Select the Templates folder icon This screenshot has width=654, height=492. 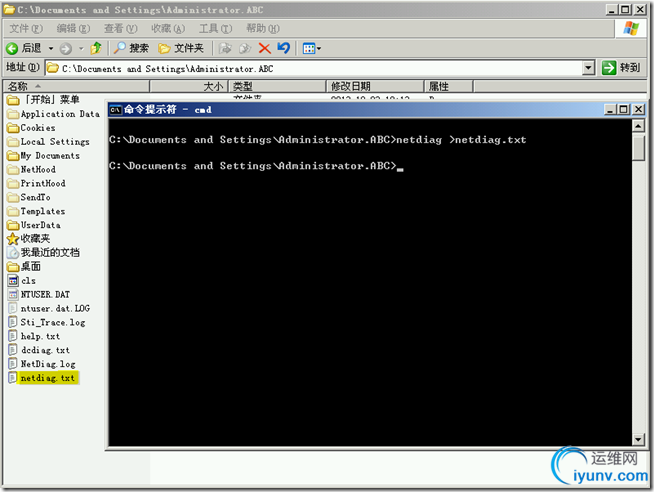coord(13,211)
